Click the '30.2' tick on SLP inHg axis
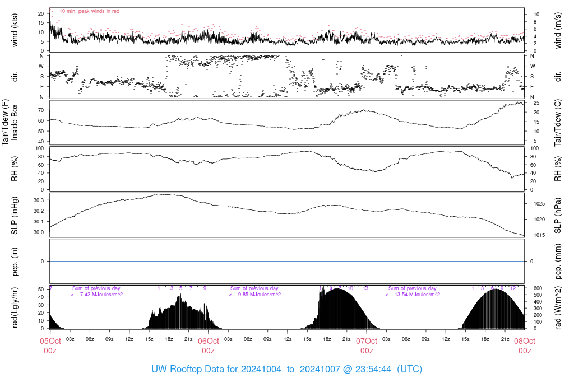 [x=39, y=211]
